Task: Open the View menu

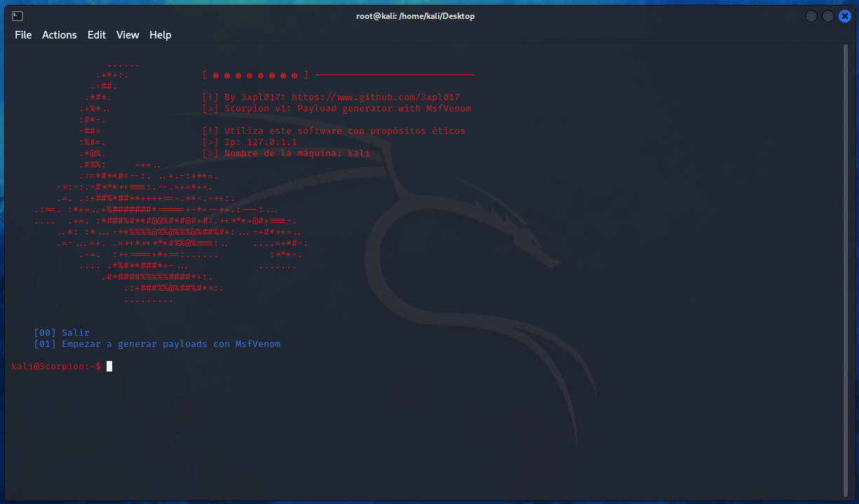Action: 128,35
